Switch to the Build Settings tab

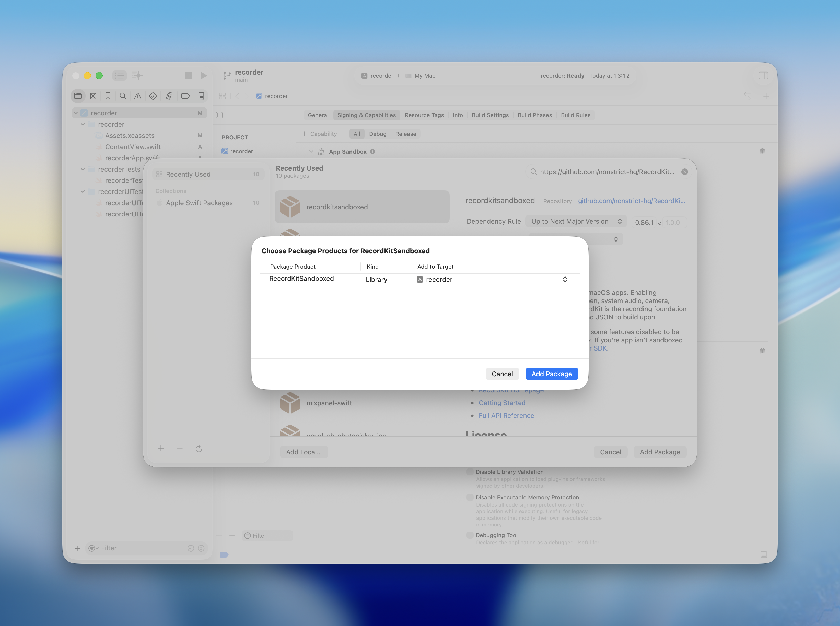coord(490,115)
